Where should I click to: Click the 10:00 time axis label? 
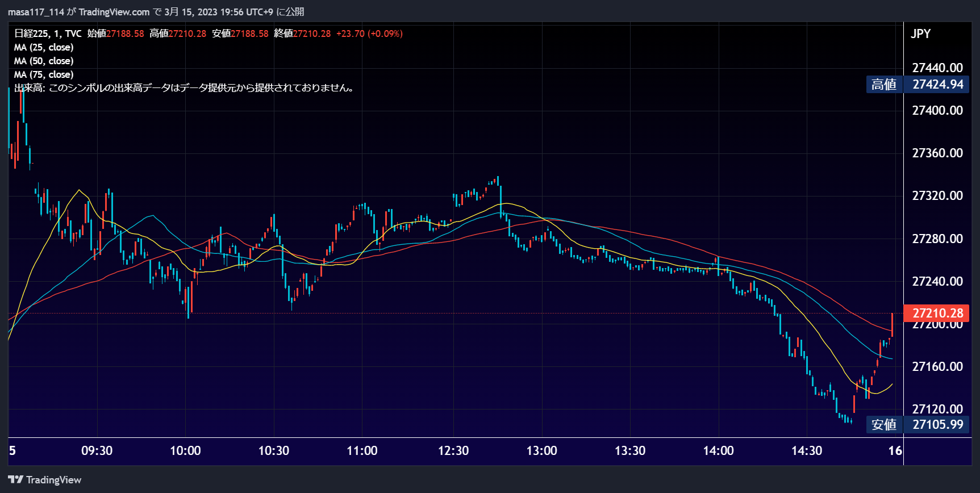click(x=185, y=451)
